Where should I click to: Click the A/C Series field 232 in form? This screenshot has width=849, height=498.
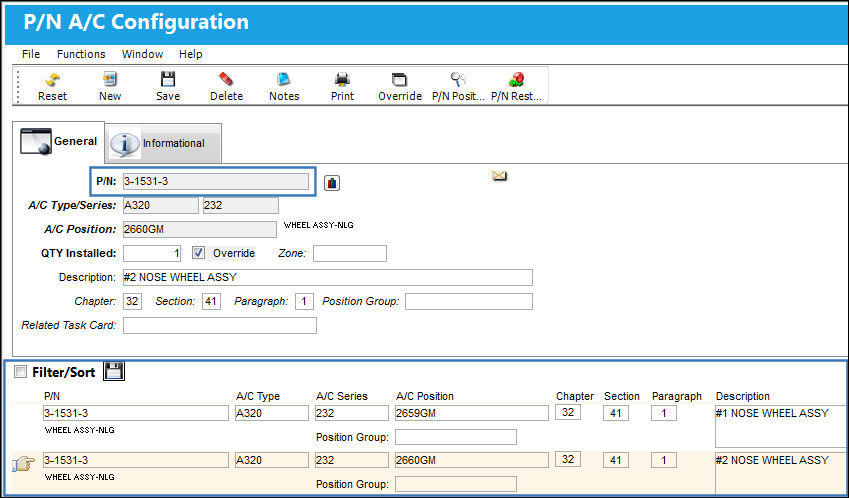pos(241,206)
